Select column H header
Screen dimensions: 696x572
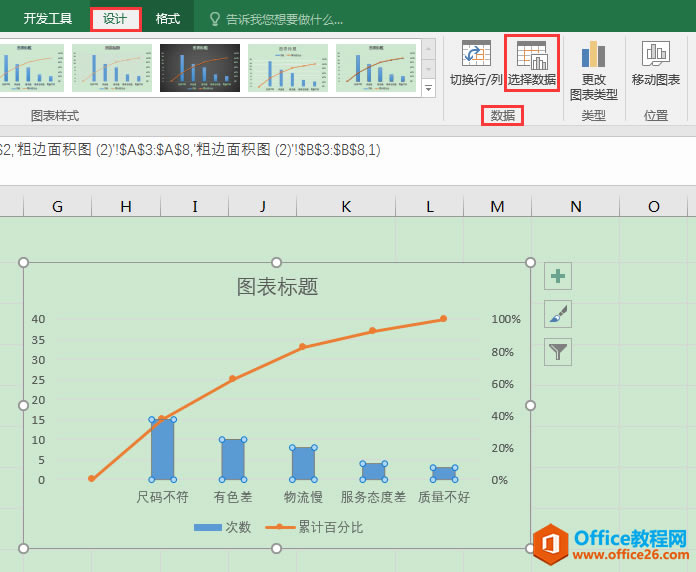tap(126, 206)
